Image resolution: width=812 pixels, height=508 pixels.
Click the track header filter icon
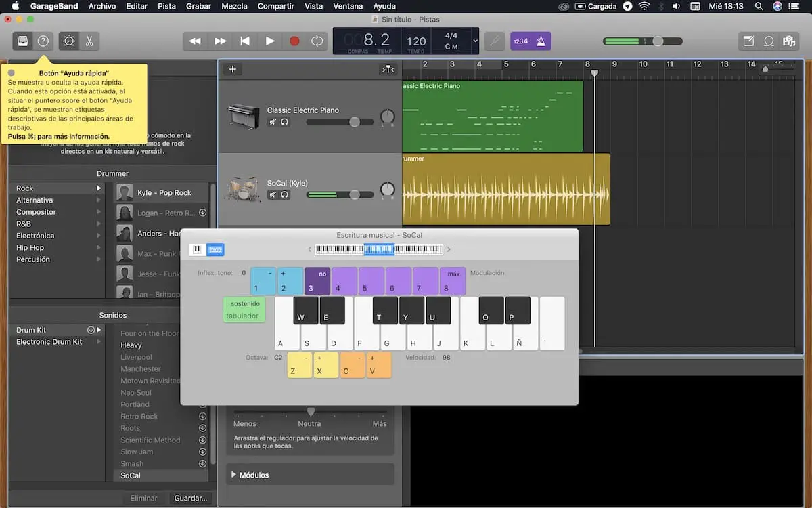(x=387, y=69)
